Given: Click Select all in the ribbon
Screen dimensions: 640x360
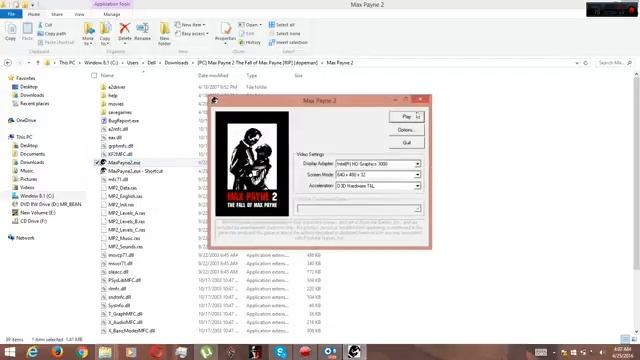Looking at the screenshot, I should [x=282, y=25].
